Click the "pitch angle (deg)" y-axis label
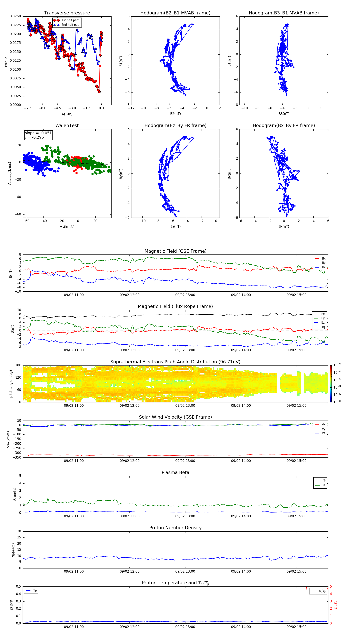Viewport: 351px width, 644px height. pos(11,384)
